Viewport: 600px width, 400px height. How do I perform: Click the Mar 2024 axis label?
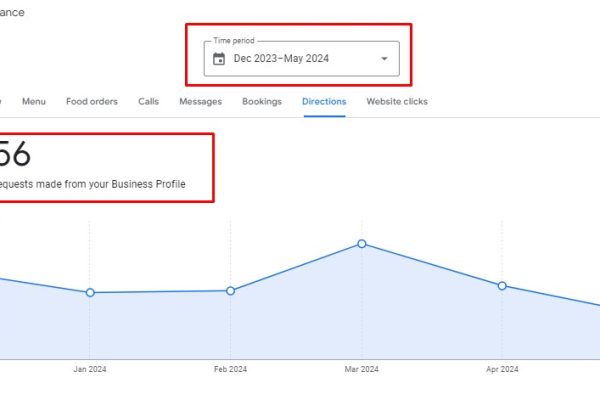tap(362, 369)
